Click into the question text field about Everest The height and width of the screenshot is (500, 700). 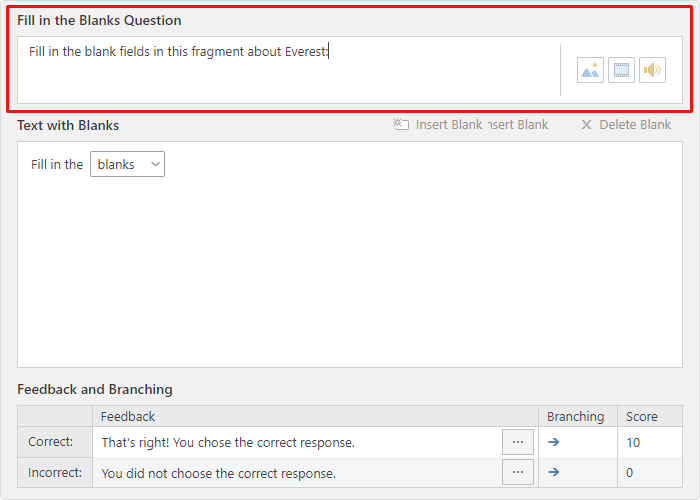pos(288,70)
